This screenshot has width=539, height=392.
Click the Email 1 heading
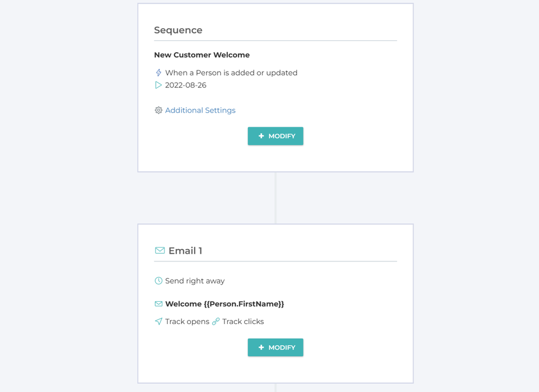click(x=185, y=251)
